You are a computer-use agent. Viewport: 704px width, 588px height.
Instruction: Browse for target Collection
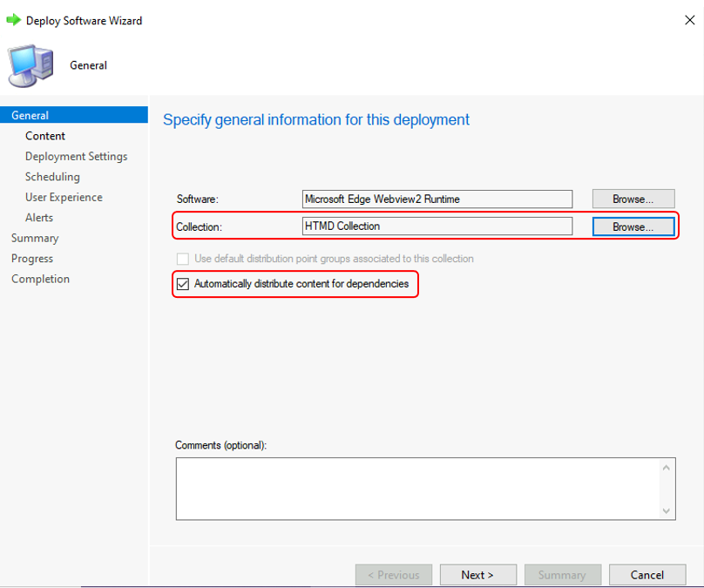pyautogui.click(x=633, y=226)
